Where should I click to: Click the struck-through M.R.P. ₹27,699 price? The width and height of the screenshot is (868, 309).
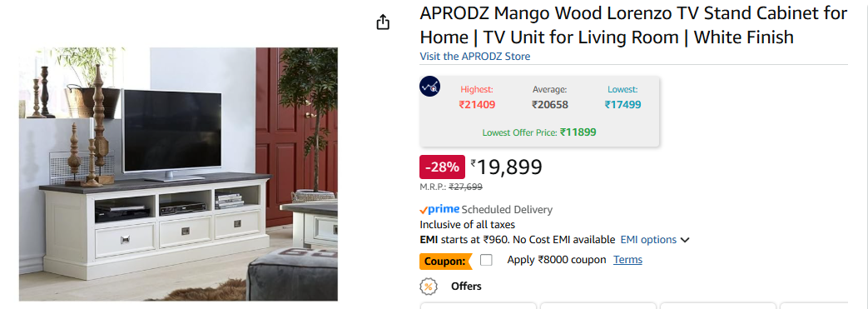(x=465, y=187)
